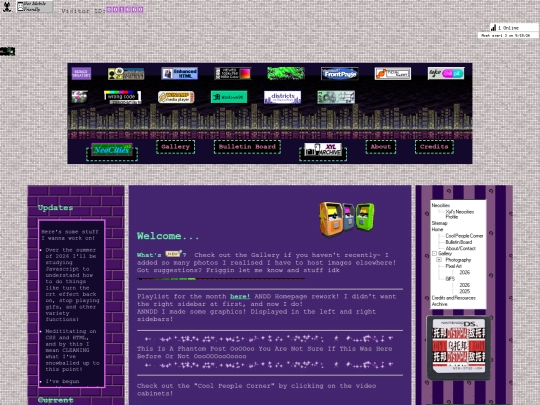540x405 pixels.
Task: Click the 'Most ever' visitor stats line
Action: tap(508, 35)
